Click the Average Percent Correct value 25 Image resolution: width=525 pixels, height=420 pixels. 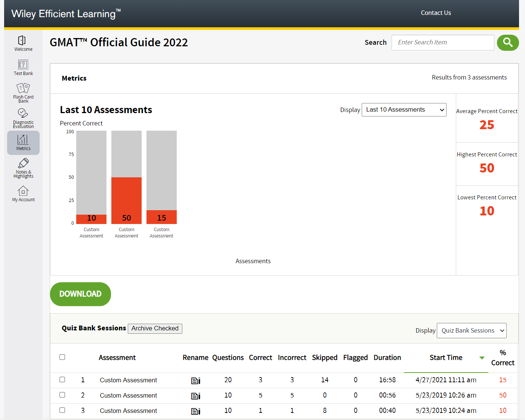(x=487, y=125)
